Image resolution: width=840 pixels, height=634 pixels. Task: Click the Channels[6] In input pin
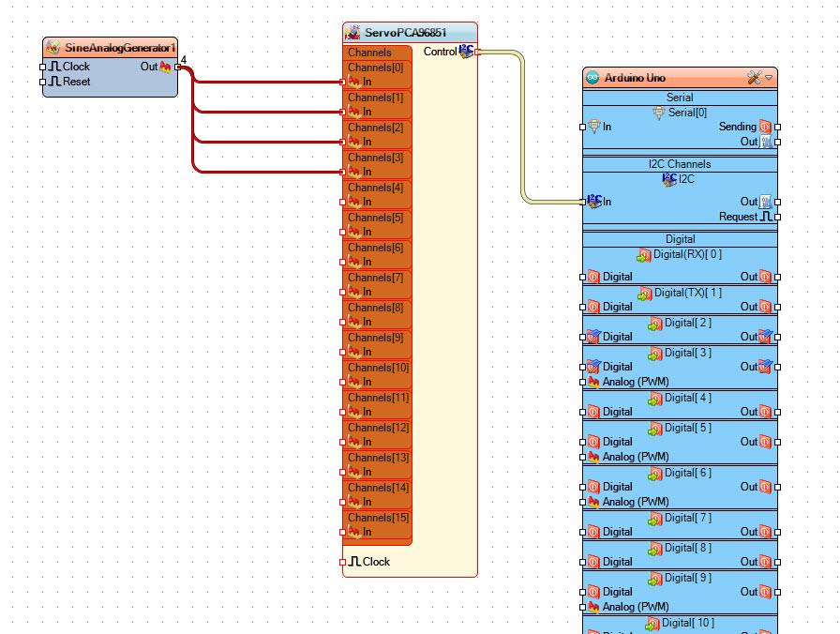[x=343, y=262]
